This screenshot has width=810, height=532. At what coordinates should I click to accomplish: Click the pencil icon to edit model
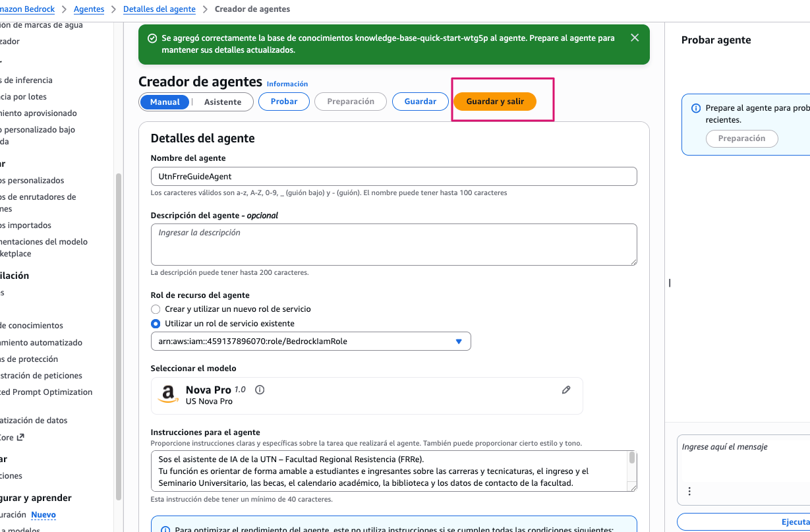click(566, 390)
